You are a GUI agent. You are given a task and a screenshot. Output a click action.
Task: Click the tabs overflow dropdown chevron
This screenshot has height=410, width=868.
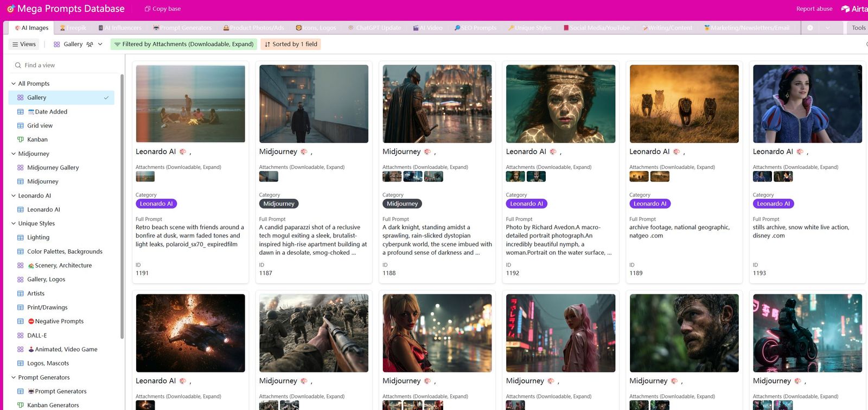pos(827,28)
